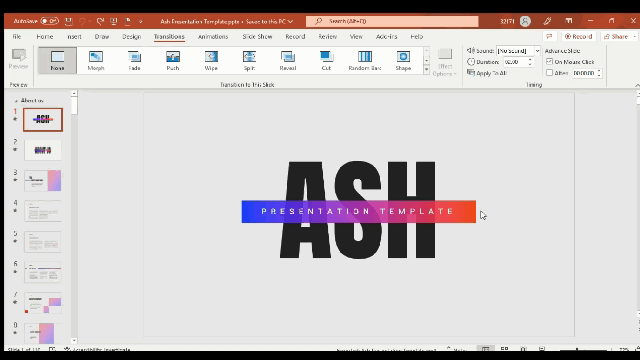The width and height of the screenshot is (640, 360).
Task: Switch to the Draw tab
Action: 102,36
